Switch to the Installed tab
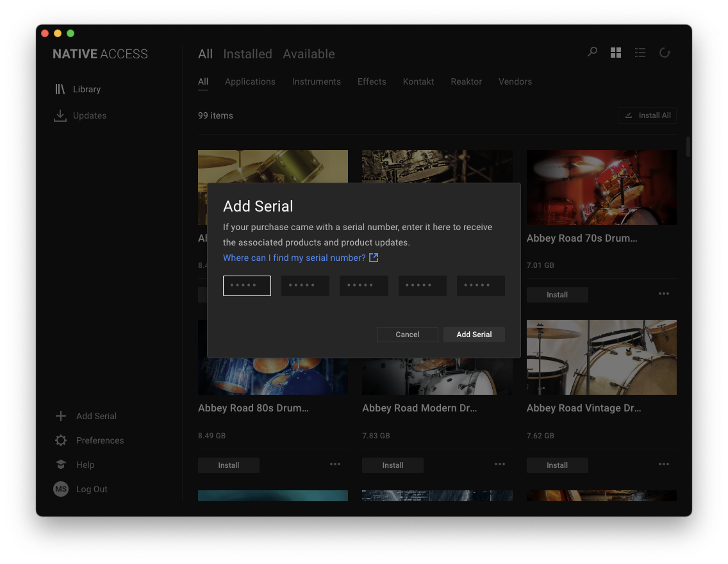728x564 pixels. tap(247, 54)
